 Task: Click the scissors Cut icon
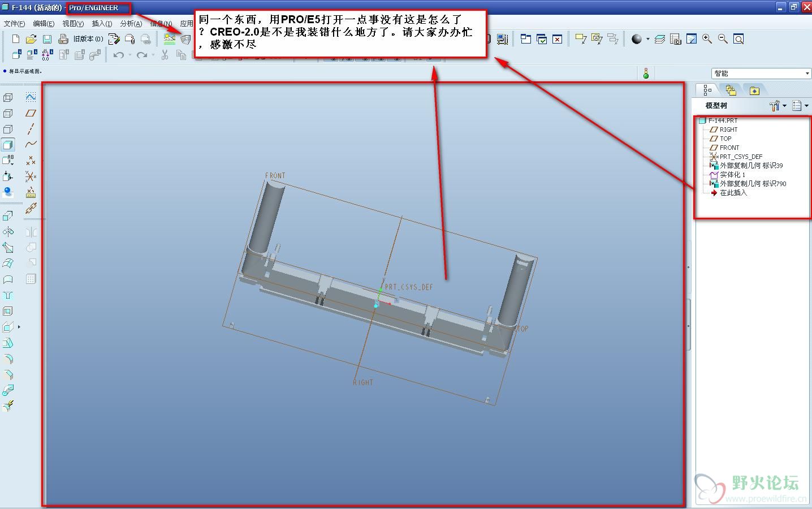point(165,55)
